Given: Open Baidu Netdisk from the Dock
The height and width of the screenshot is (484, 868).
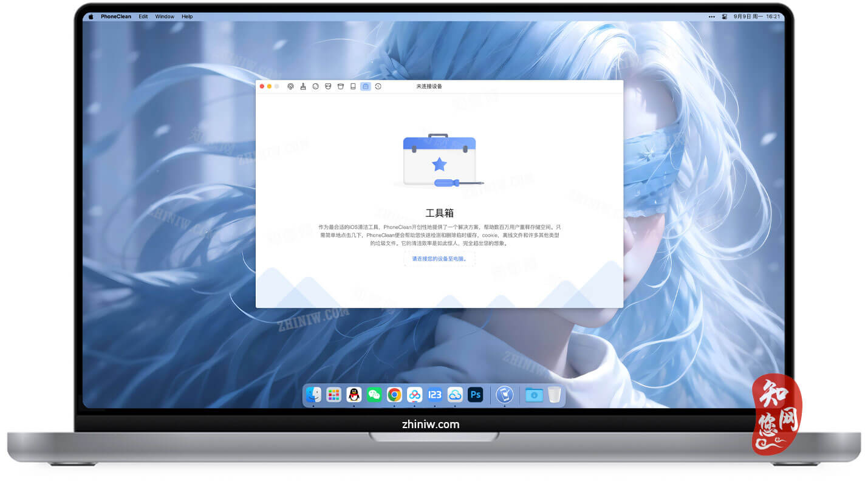Looking at the screenshot, I should click(x=414, y=395).
